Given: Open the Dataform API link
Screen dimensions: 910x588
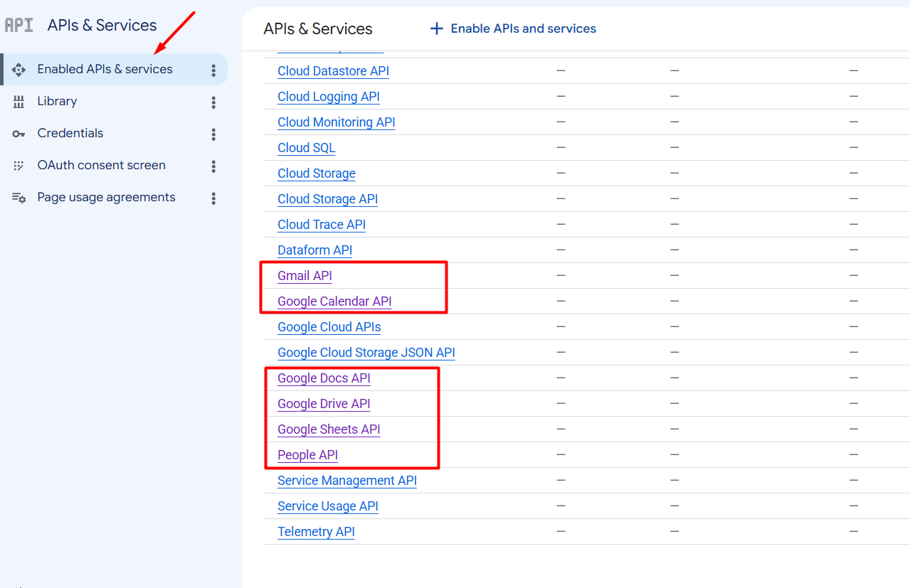Looking at the screenshot, I should [315, 250].
